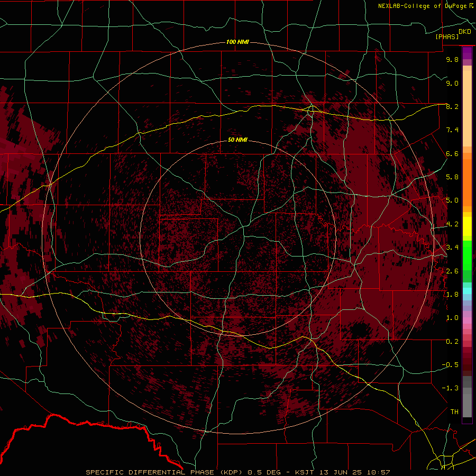Screen dimensions: 476x476
Task: Click the 100 NMI range ring label
Action: coord(237,42)
